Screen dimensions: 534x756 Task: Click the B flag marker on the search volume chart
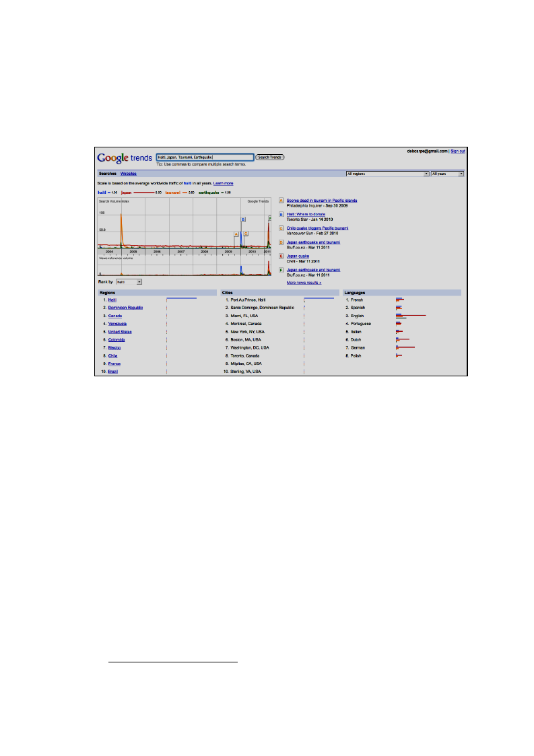click(243, 219)
